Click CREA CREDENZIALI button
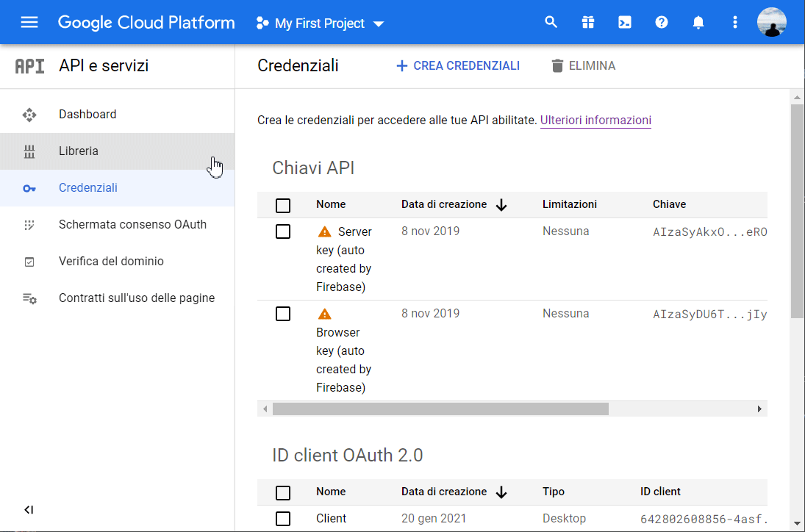The width and height of the screenshot is (805, 532). (x=458, y=66)
